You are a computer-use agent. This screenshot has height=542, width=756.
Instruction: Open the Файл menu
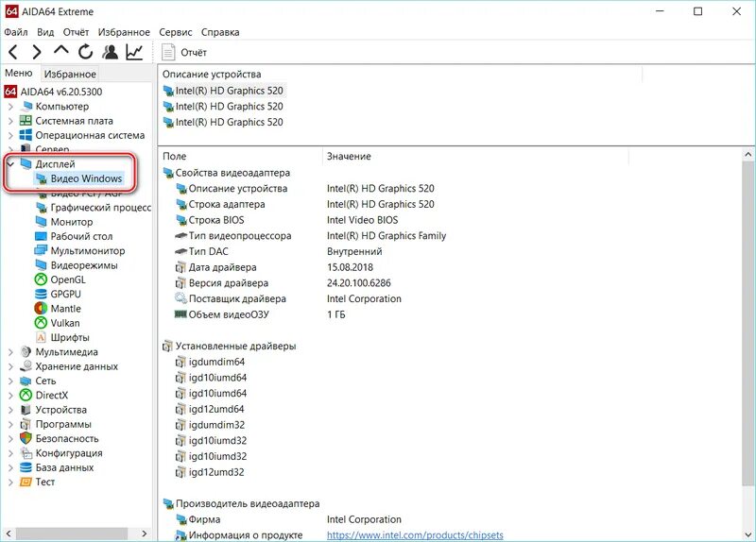16,32
